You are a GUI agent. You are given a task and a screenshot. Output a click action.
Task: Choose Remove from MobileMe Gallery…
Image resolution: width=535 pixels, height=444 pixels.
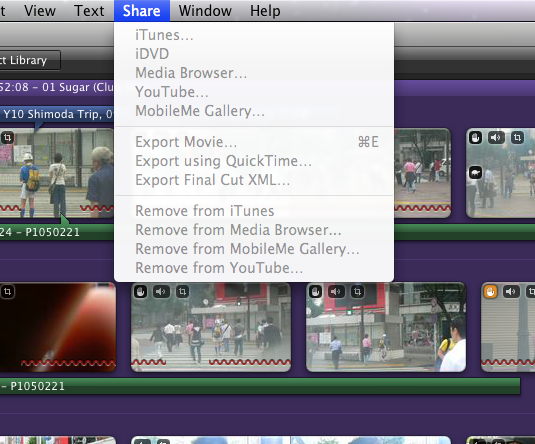(x=254, y=249)
